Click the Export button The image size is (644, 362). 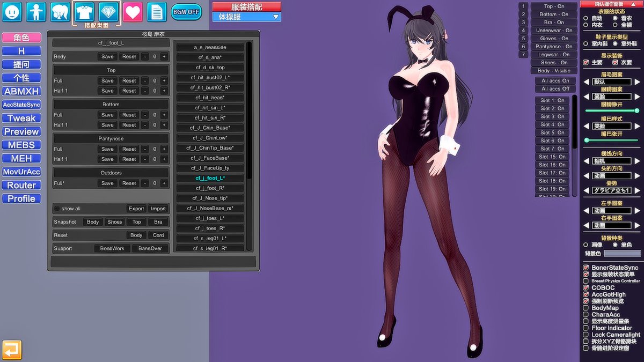coord(136,209)
